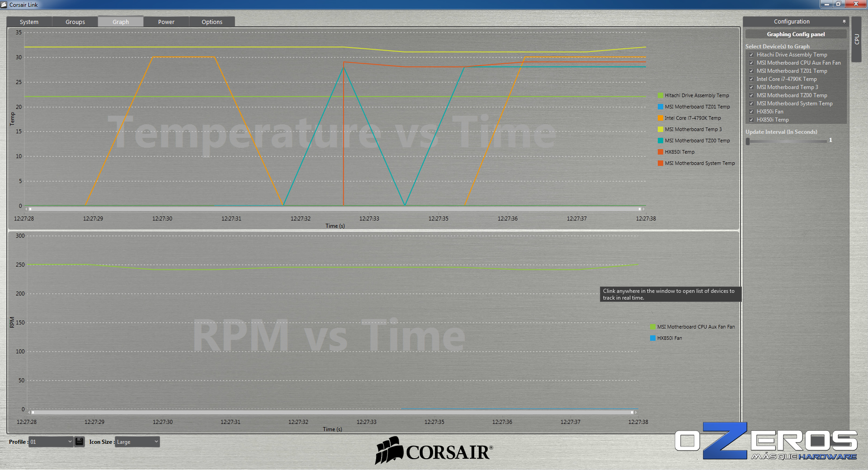This screenshot has height=470, width=868.
Task: Click the MSI Motherboard CPU Aux Fan Fan legend text
Action: pos(696,327)
